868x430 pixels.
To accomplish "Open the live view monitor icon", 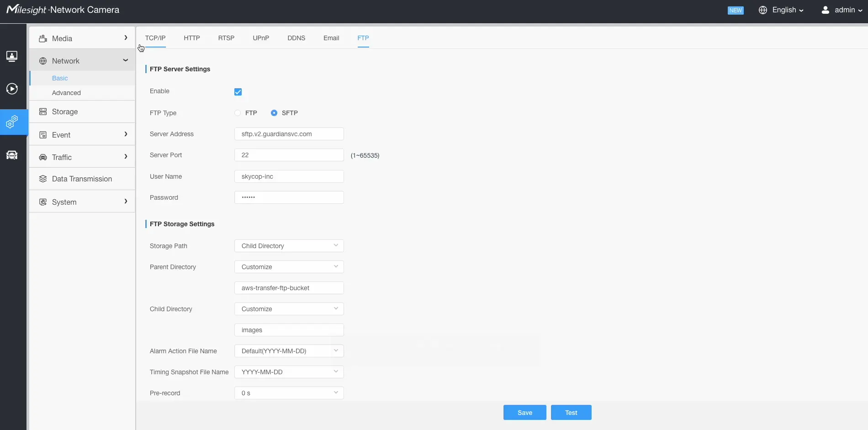I will (x=12, y=56).
